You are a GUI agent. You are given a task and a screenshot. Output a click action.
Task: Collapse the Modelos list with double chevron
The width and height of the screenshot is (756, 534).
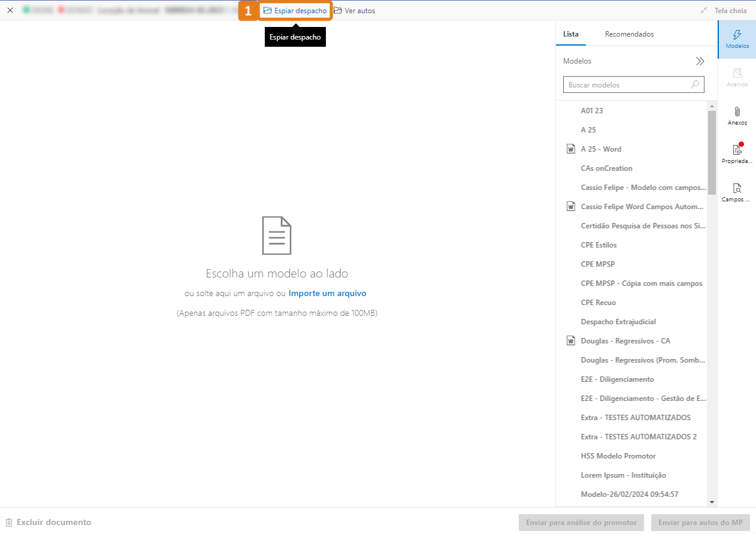(x=700, y=61)
